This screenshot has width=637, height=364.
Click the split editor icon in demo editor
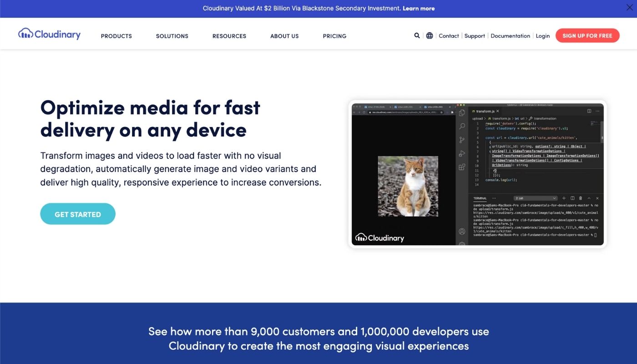589,111
